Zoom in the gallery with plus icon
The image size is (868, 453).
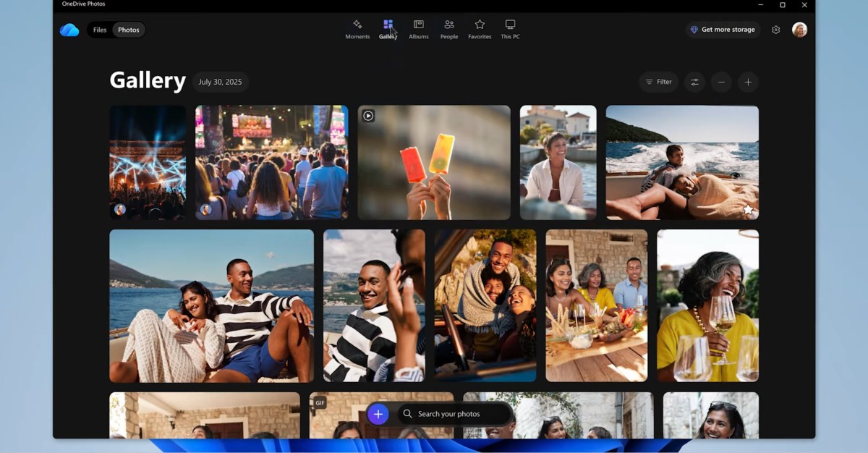coord(748,82)
